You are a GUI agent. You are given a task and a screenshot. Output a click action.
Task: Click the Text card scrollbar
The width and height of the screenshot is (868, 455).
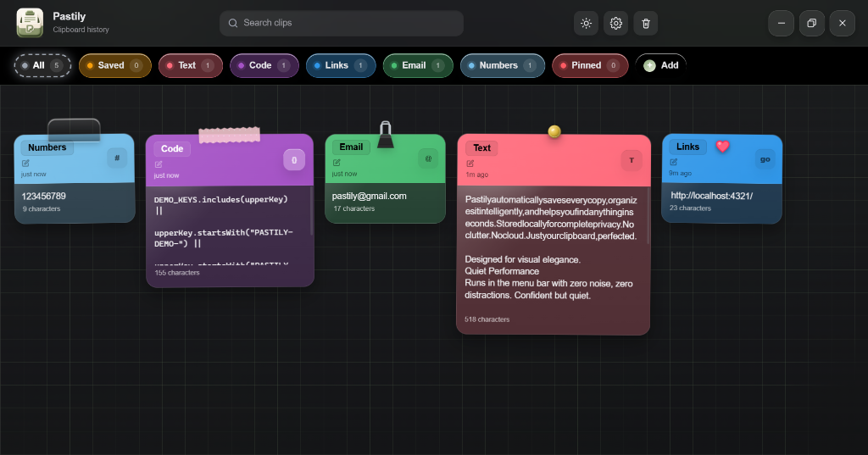tap(648, 216)
